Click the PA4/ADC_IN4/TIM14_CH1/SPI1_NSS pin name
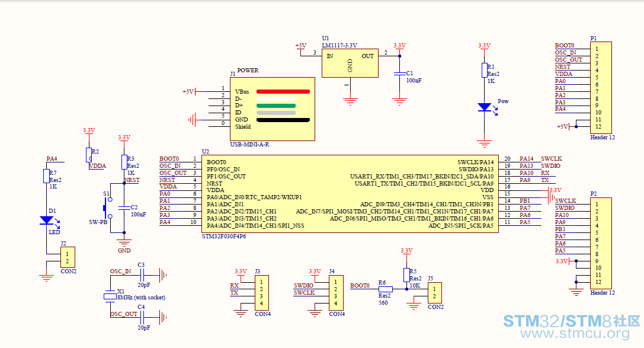 [255, 225]
